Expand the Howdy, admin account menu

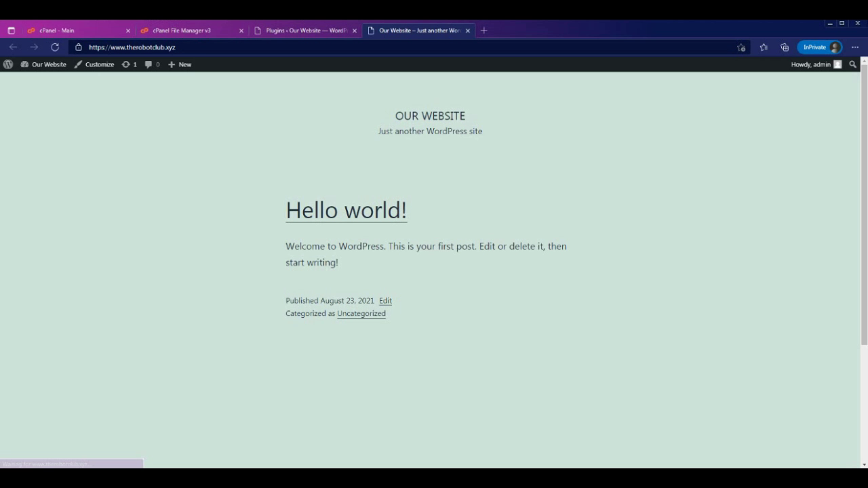point(816,64)
